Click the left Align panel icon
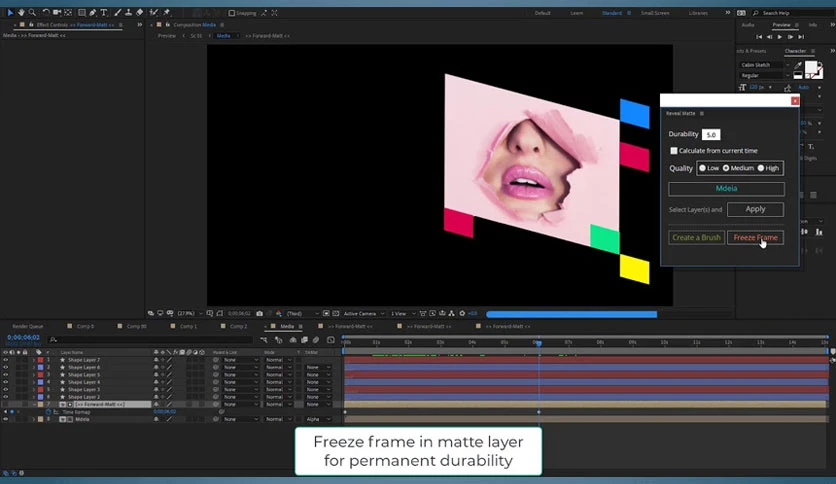836x484 pixels. pos(804,232)
